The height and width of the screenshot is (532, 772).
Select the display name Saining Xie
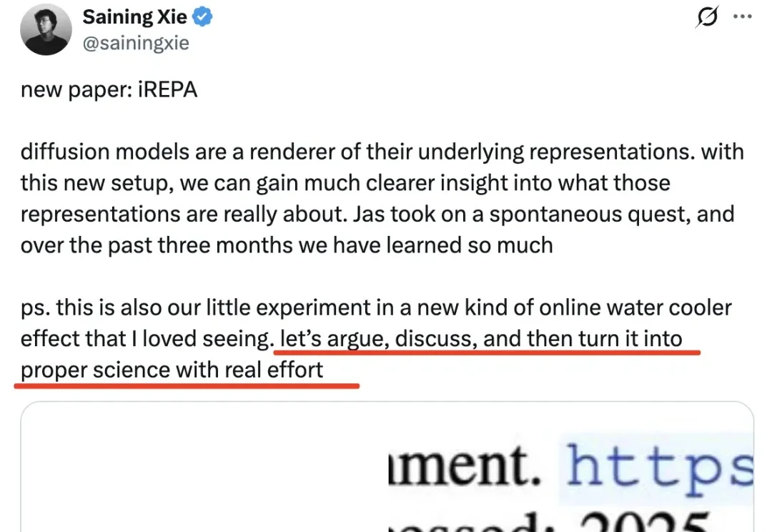point(136,16)
